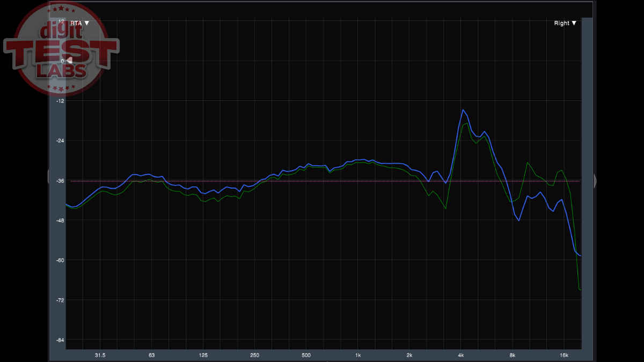Click the blue curve's peak near 4k

click(x=463, y=110)
